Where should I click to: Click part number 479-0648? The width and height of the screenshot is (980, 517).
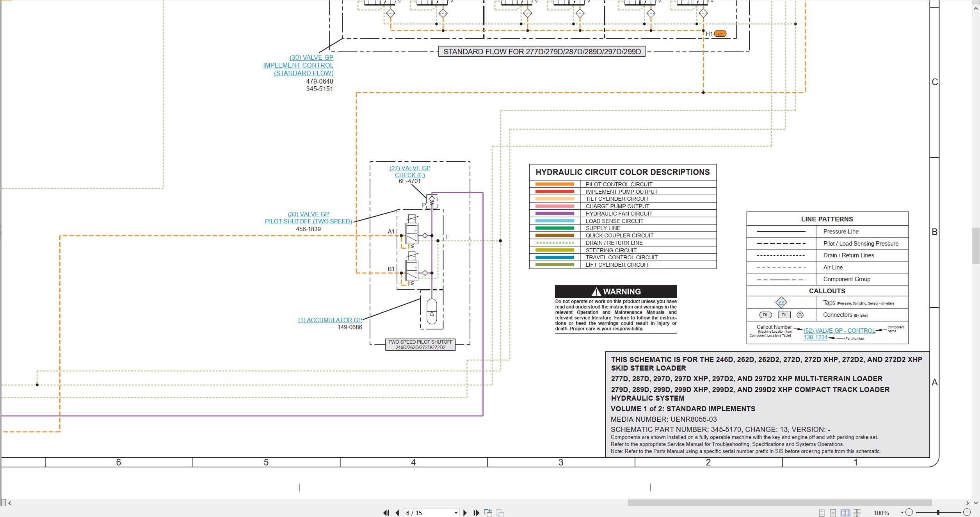pos(320,81)
